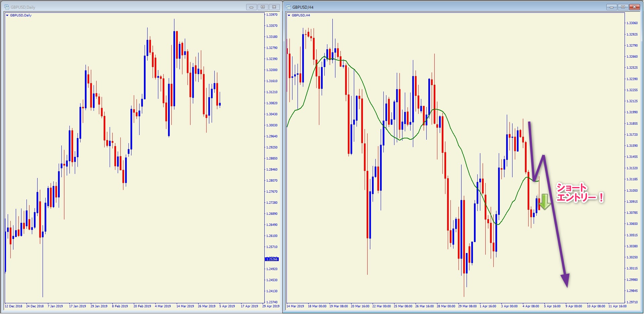Click the 1.30380 price level on the H4 axis
644x314 pixels.
click(x=632, y=246)
